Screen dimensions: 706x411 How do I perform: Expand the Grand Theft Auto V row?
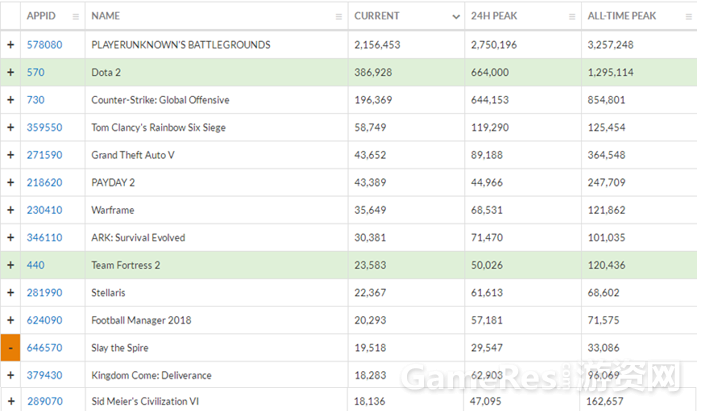[10, 154]
